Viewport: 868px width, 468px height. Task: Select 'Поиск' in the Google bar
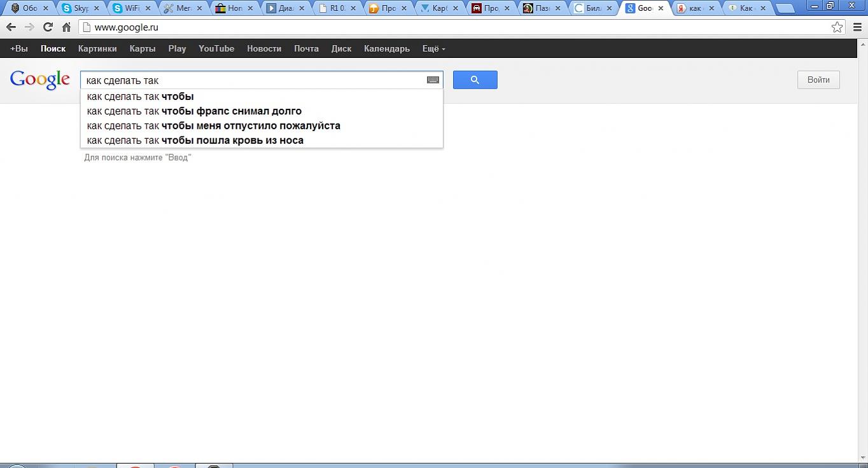pos(53,48)
